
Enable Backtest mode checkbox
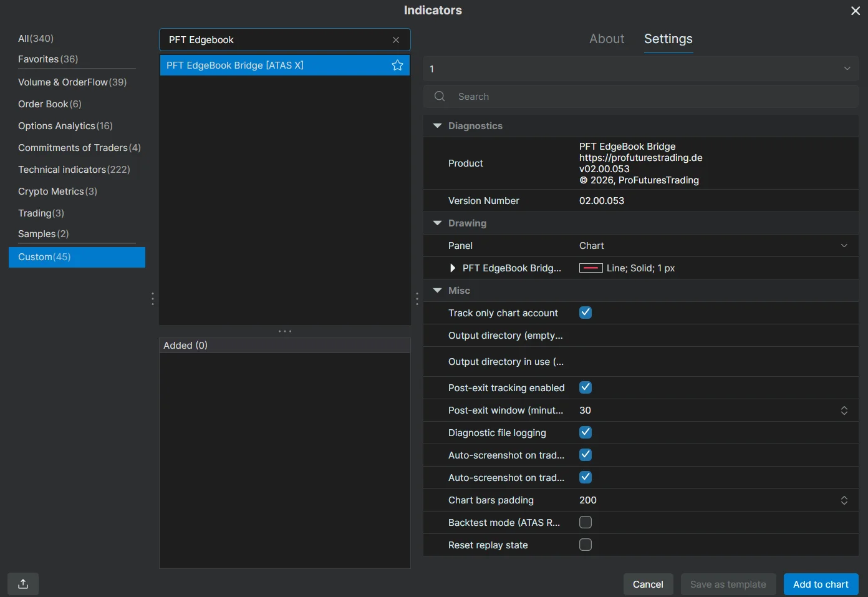point(586,522)
